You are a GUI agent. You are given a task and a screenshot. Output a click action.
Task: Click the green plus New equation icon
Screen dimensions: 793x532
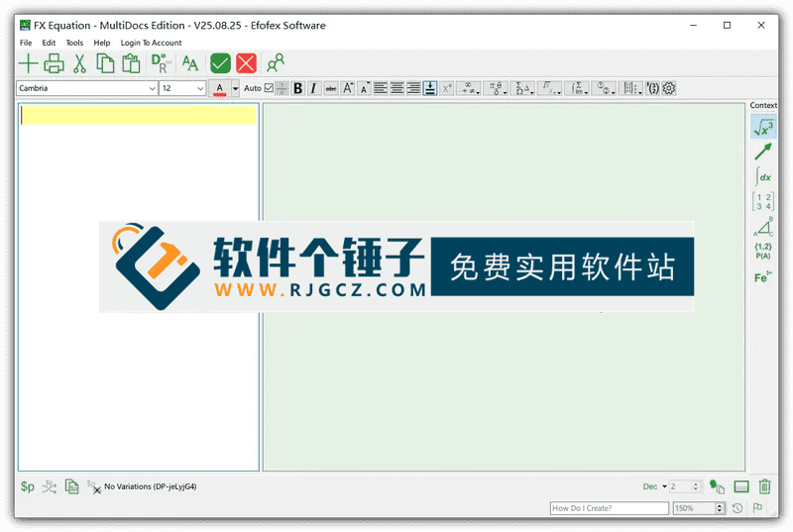(x=29, y=63)
